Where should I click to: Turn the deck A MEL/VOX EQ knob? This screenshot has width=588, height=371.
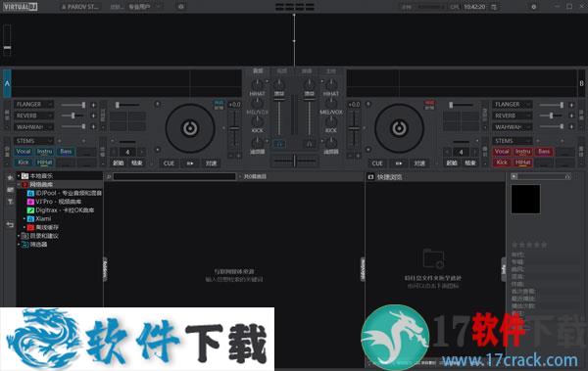coord(257,103)
